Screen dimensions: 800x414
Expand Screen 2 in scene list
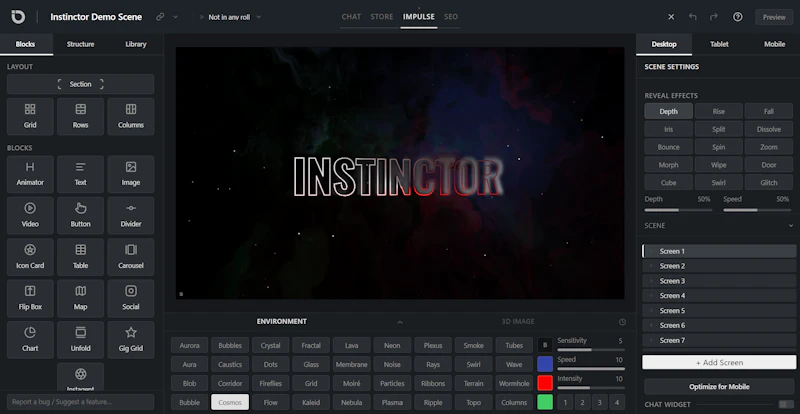point(652,266)
